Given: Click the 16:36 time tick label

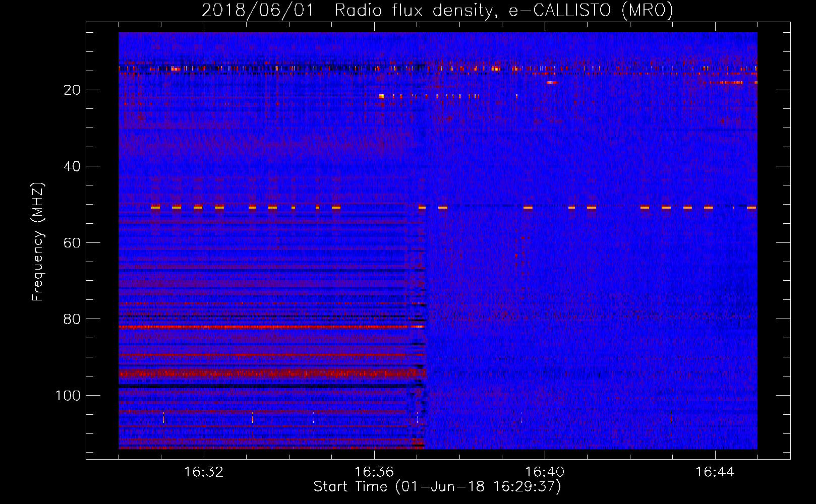Looking at the screenshot, I should click(374, 472).
